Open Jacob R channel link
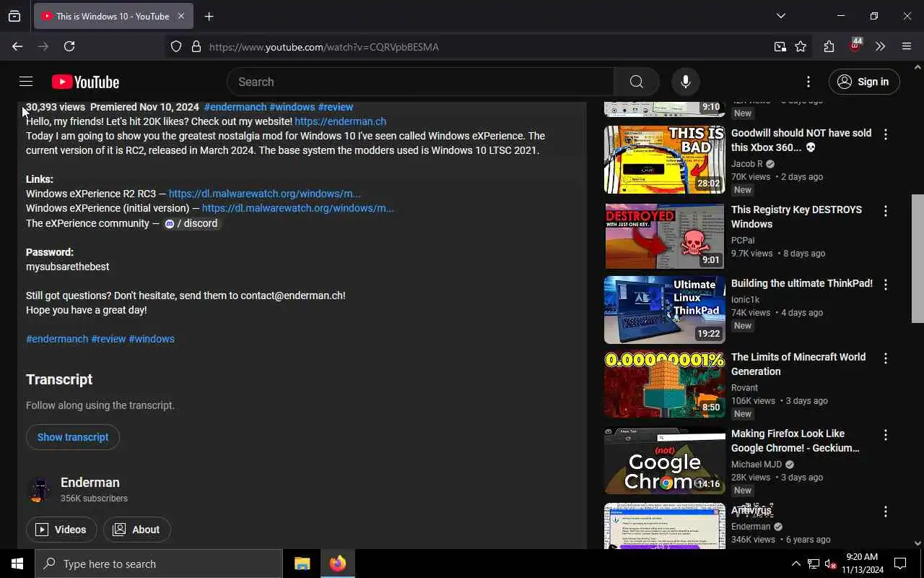This screenshot has width=924, height=578. click(x=746, y=164)
